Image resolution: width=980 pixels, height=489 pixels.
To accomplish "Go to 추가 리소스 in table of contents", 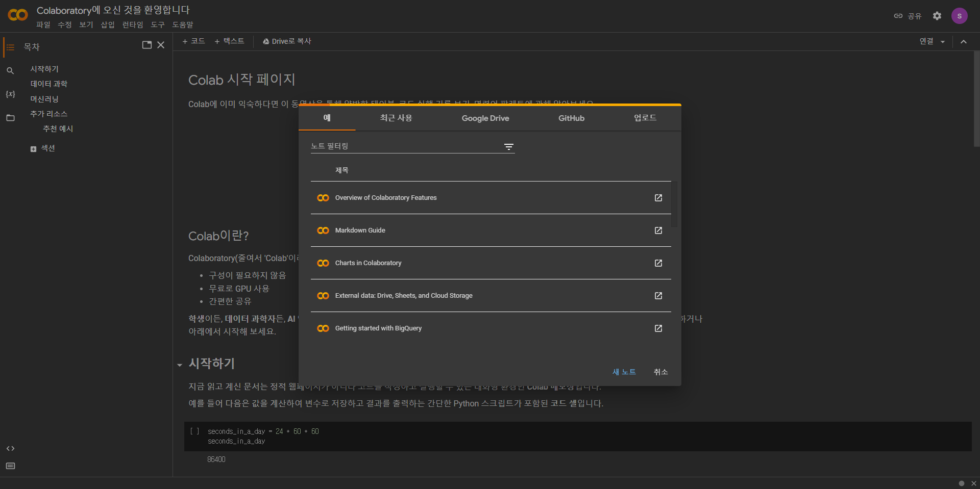I will click(48, 114).
